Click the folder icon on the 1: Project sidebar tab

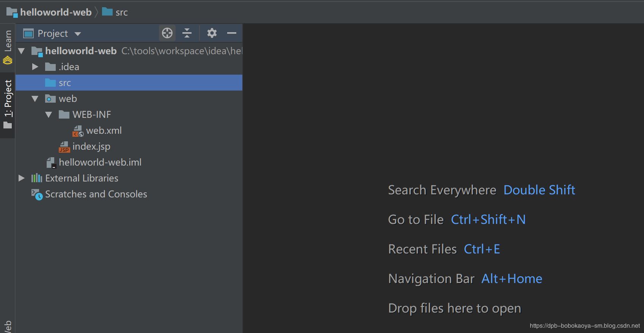[8, 125]
